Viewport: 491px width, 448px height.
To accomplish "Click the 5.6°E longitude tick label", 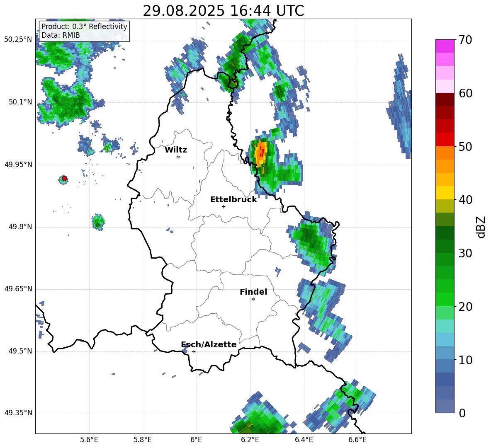I will coord(89,440).
